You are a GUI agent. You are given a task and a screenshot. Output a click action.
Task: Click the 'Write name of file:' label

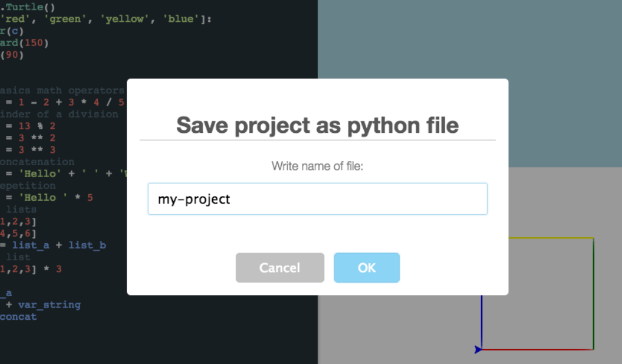coord(317,166)
